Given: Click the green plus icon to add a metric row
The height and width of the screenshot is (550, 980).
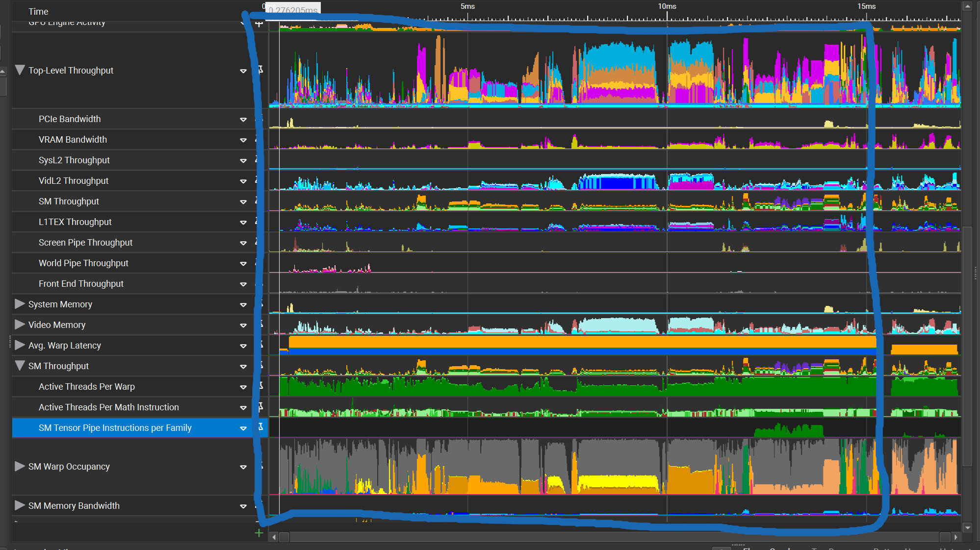Looking at the screenshot, I should pos(258,533).
